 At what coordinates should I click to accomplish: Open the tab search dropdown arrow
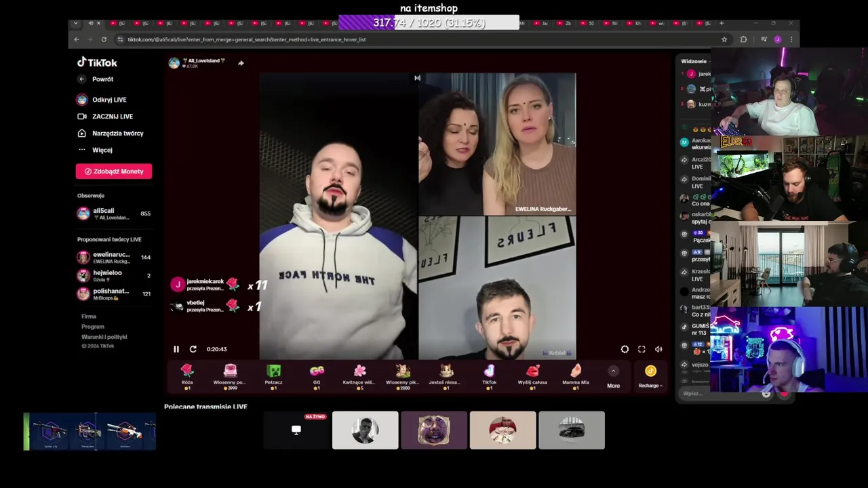(x=75, y=24)
